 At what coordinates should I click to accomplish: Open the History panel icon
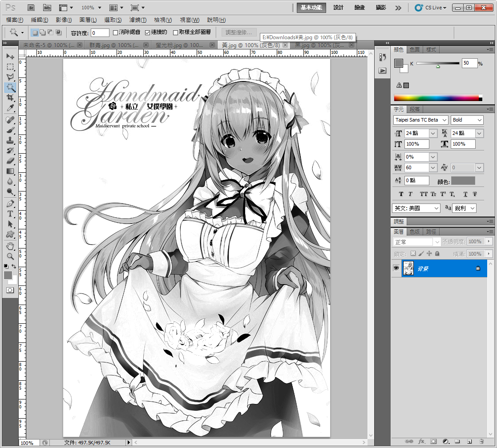pyautogui.click(x=383, y=57)
